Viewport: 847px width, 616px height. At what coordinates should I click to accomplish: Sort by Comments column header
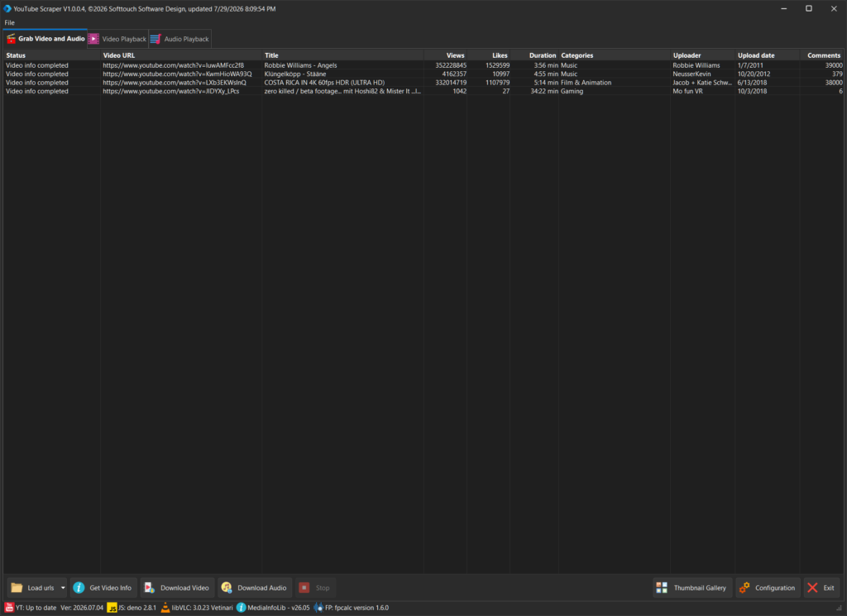pos(821,55)
